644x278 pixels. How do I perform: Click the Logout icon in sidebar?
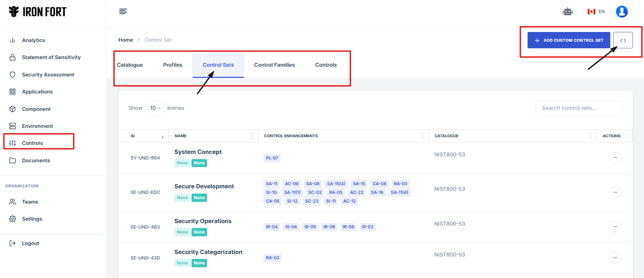click(13, 243)
